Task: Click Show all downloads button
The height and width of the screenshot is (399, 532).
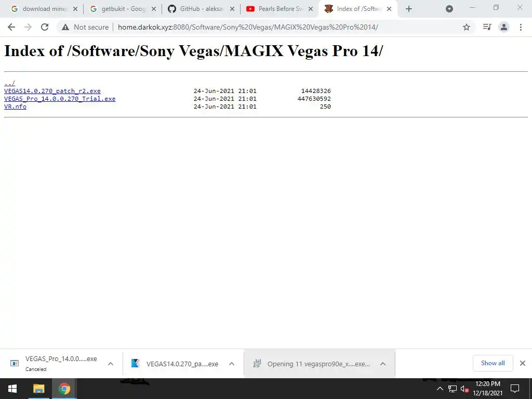Action: click(x=493, y=363)
